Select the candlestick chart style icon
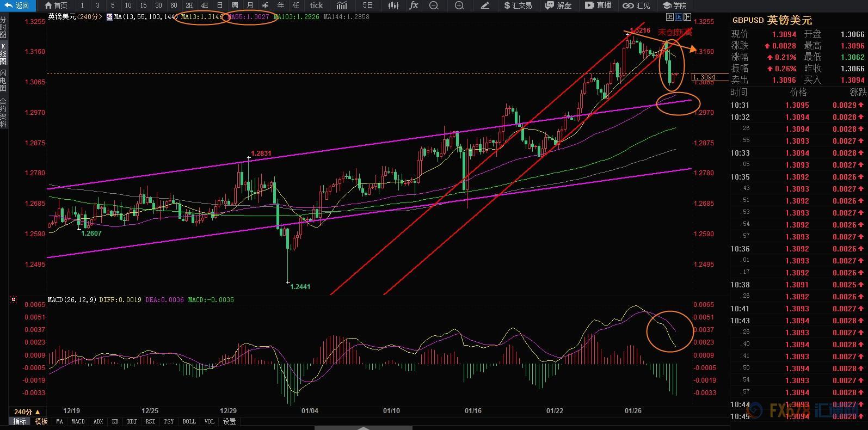 393,5
